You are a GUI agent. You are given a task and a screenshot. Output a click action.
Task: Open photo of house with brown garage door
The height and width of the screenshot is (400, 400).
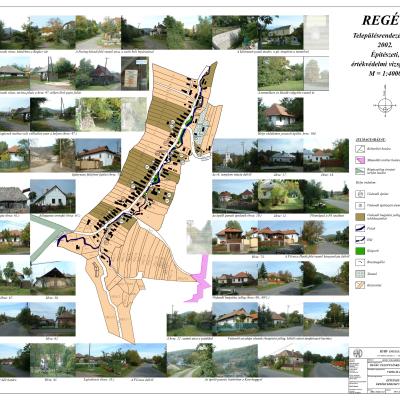point(235,237)
